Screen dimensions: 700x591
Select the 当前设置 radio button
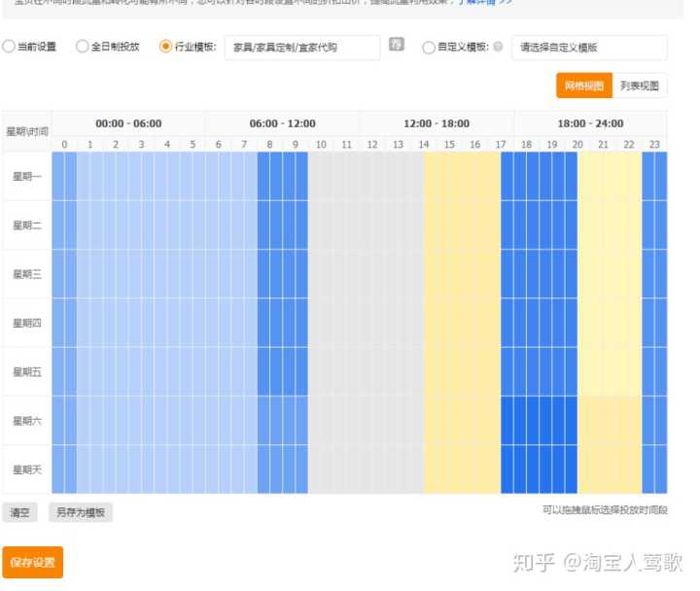(x=9, y=47)
